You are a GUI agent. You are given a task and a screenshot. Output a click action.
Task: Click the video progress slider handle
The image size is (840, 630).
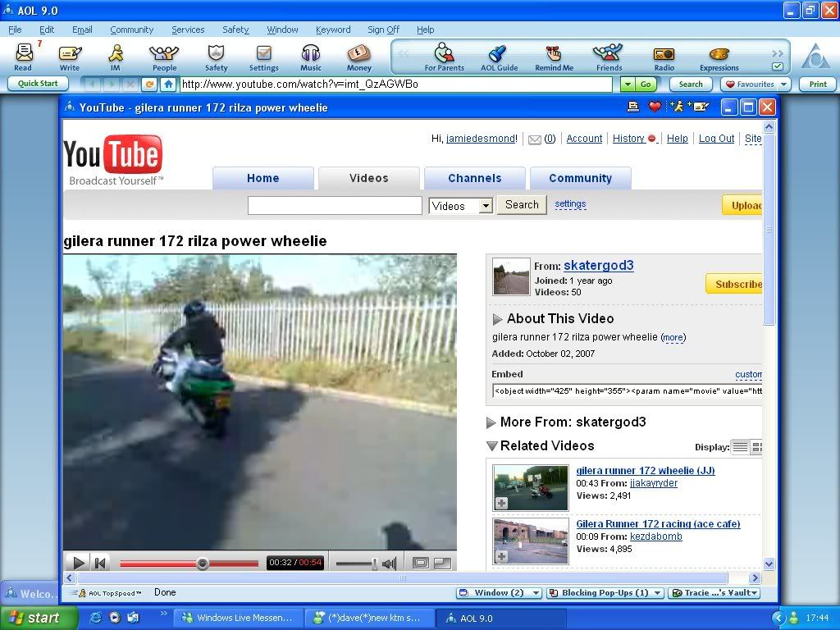(202, 564)
